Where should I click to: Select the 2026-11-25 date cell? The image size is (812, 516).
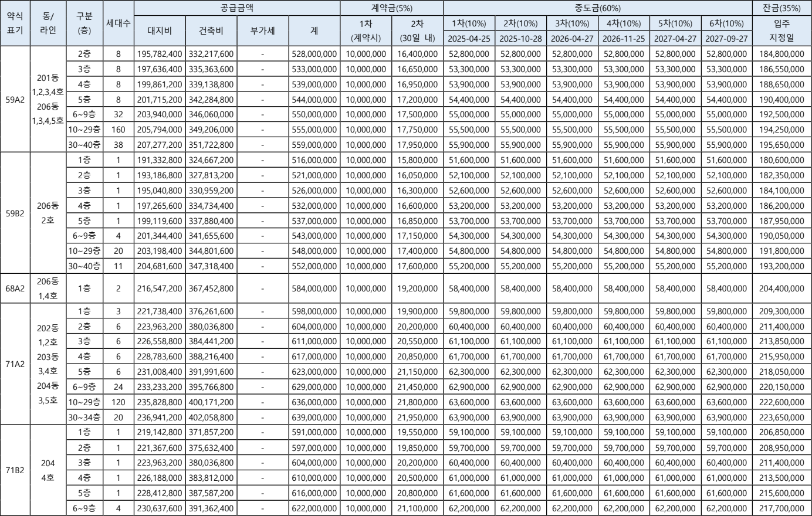point(623,39)
